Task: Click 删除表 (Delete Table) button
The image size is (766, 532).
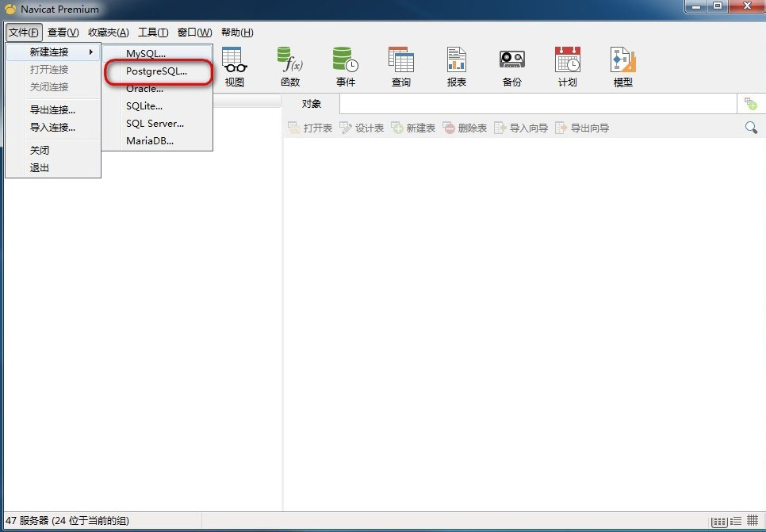Action: tap(465, 128)
